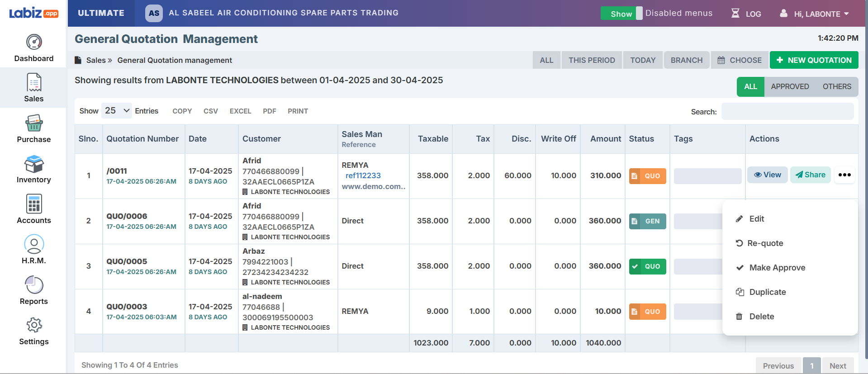Click the pencil icon beside Edit
Image resolution: width=868 pixels, height=374 pixels.
pyautogui.click(x=740, y=219)
